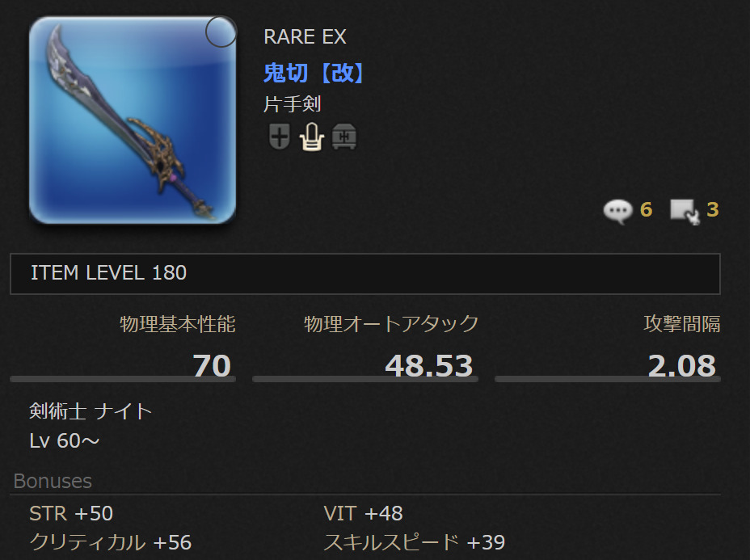
Task: Click the 物理基本性能 value 70
Action: [x=212, y=365]
